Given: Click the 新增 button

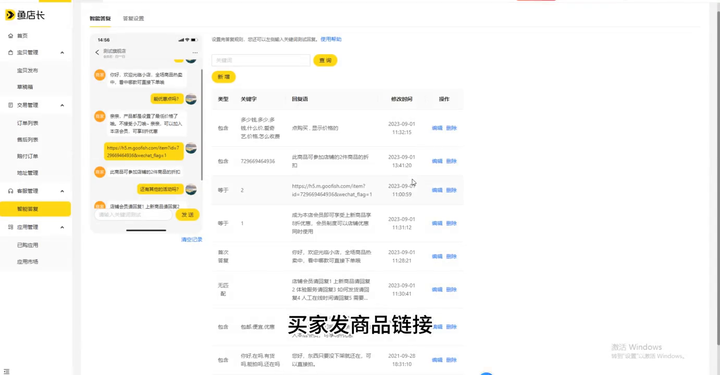Looking at the screenshot, I should coord(224,77).
